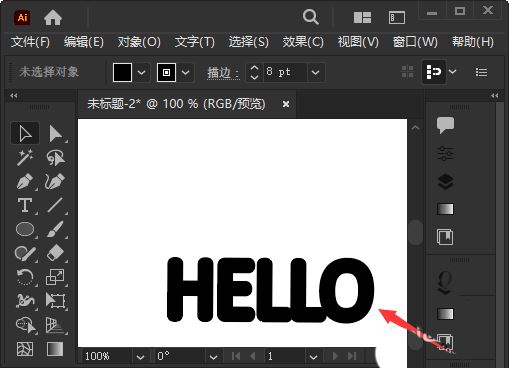
Task: Select the Shaper tool
Action: [25, 253]
